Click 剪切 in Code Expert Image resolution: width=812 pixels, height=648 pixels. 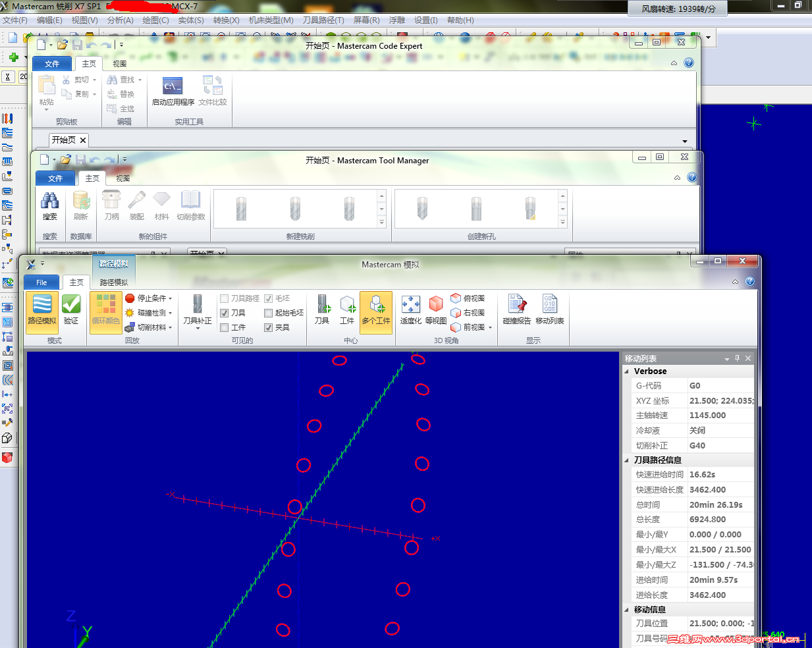tap(79, 80)
